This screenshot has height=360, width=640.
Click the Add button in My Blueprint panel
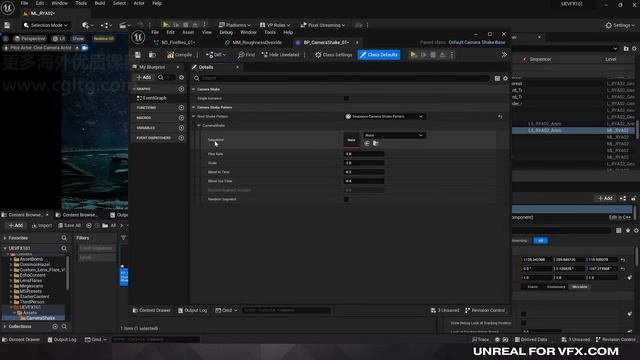click(x=144, y=77)
